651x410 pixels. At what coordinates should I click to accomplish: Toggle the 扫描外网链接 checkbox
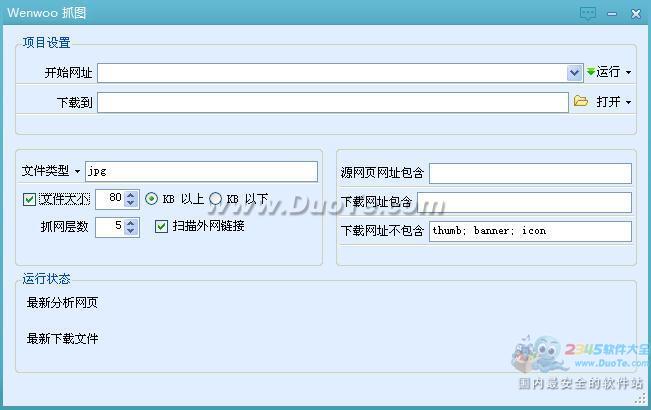tap(161, 227)
